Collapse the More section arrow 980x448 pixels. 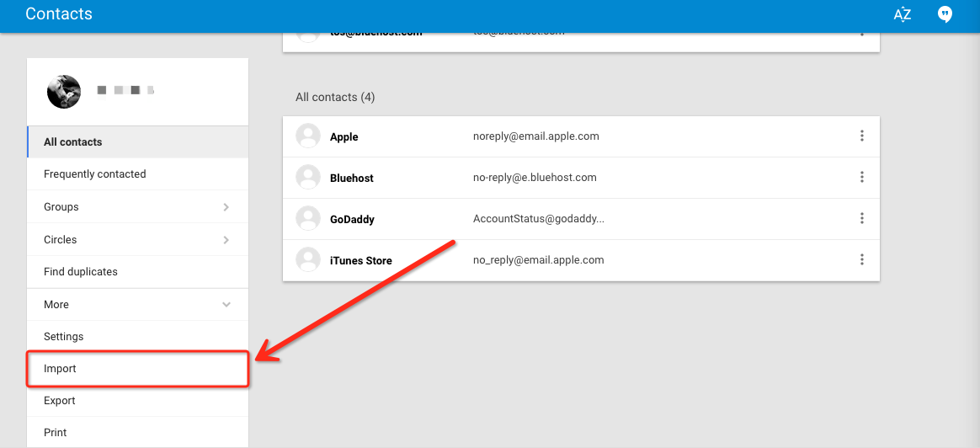(226, 305)
